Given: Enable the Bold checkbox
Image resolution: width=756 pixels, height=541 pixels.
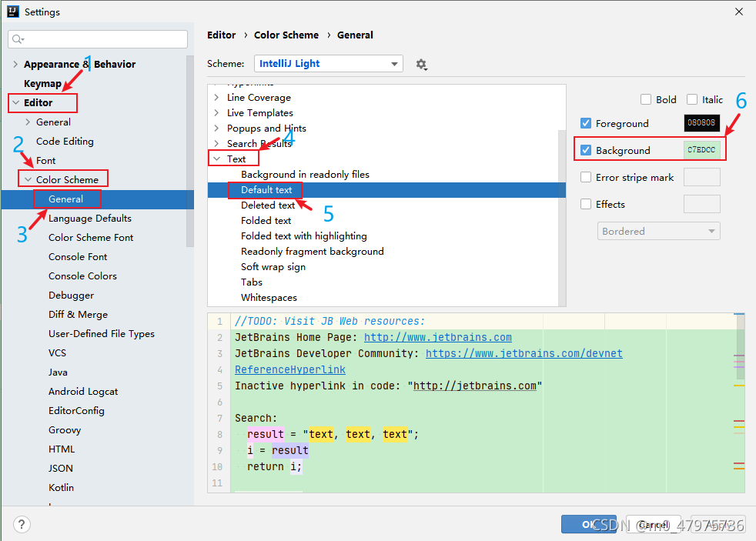Looking at the screenshot, I should point(646,99).
